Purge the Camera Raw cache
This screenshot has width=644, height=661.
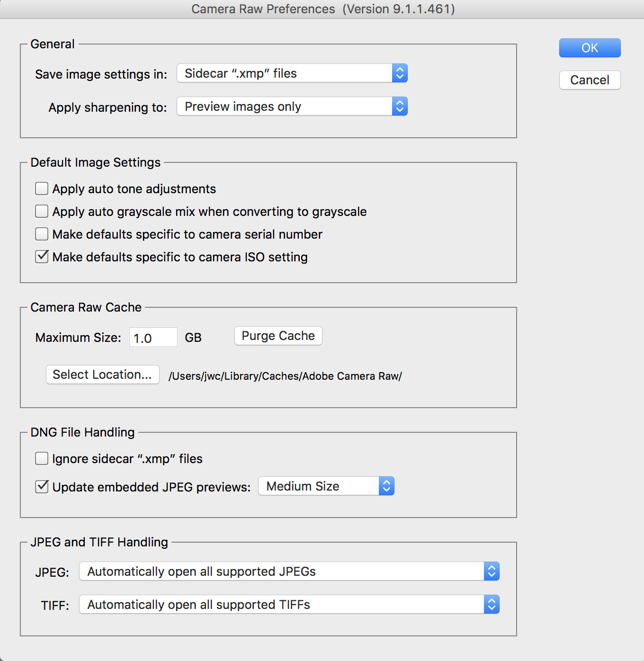[278, 335]
